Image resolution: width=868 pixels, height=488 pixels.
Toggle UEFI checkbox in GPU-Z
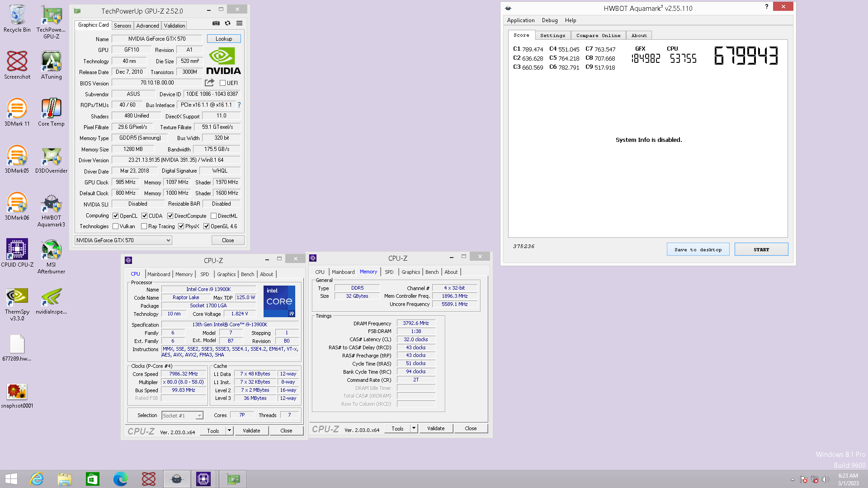[222, 83]
